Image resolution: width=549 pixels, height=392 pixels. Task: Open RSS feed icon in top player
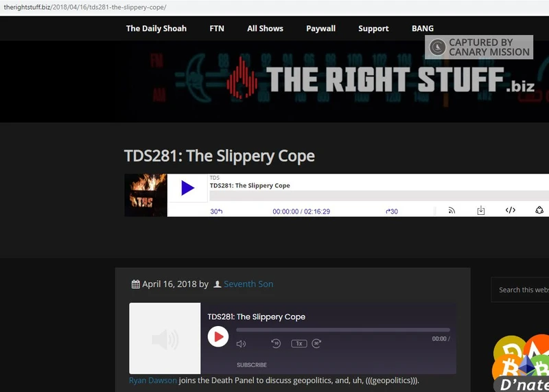pos(452,210)
